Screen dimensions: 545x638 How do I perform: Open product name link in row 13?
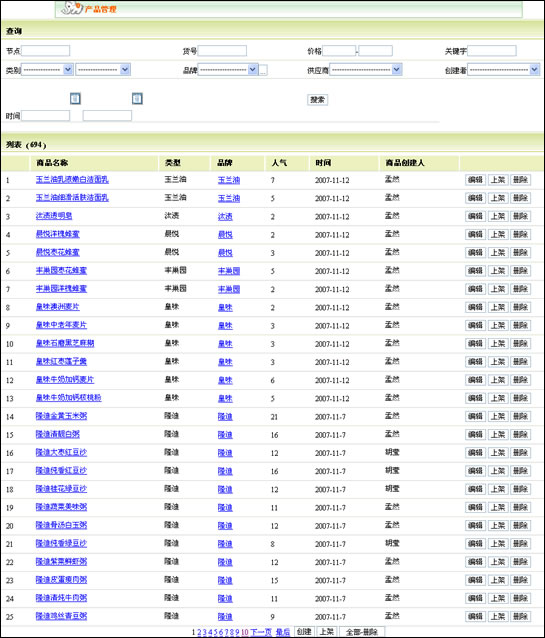pos(68,398)
